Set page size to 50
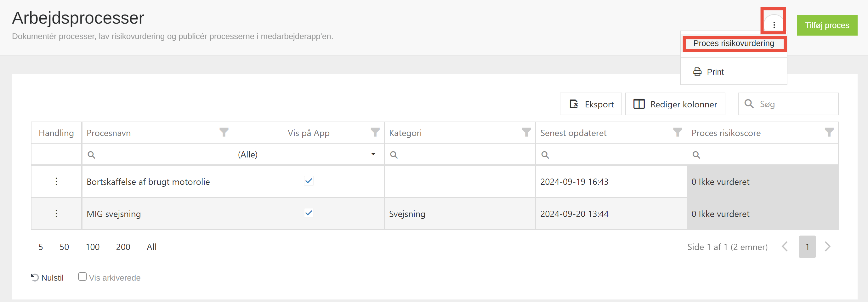 [64, 247]
